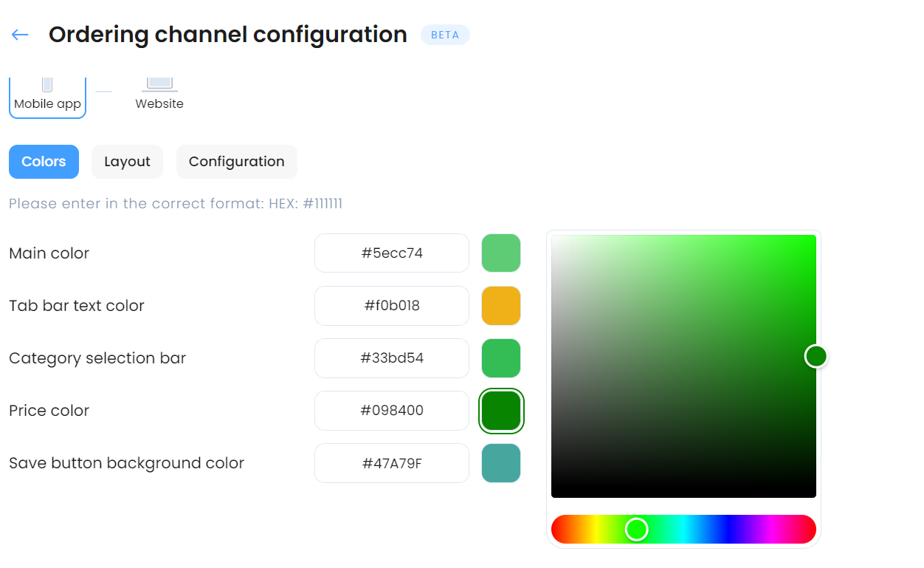
Task: Switch to the Layout tab
Action: point(127,162)
